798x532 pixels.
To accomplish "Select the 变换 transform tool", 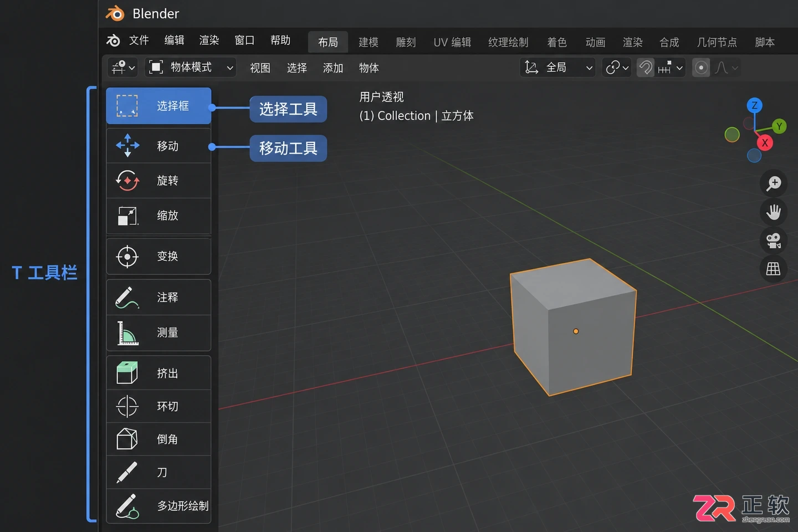I will click(x=158, y=256).
